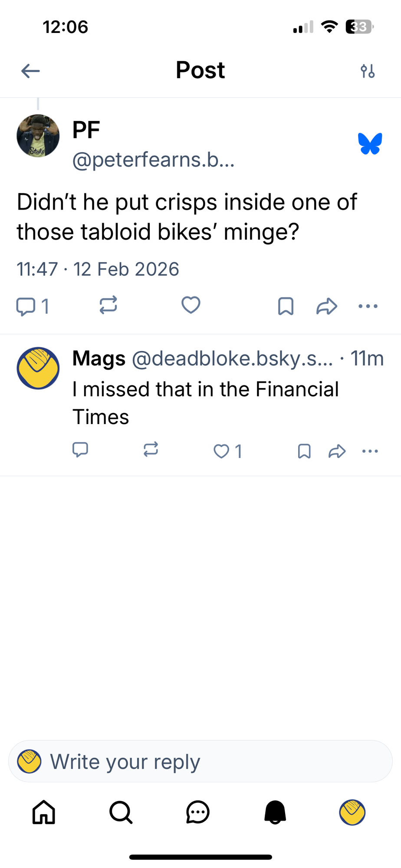401x868 pixels.
Task: Open more options on PF's post
Action: click(x=368, y=306)
